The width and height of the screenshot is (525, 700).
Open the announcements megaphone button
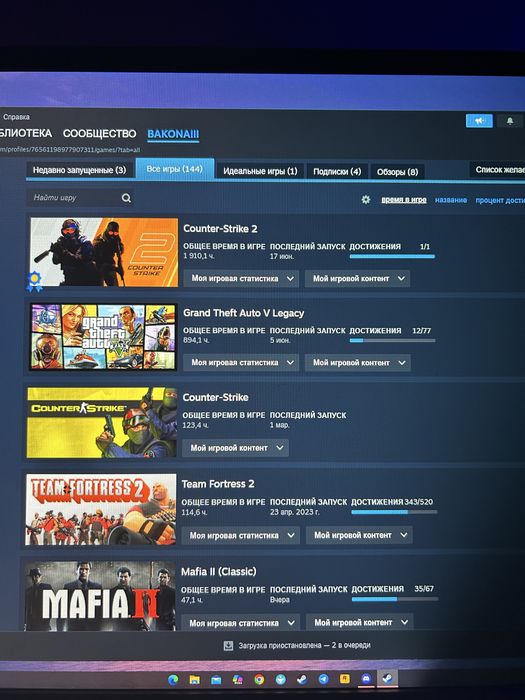pyautogui.click(x=479, y=121)
